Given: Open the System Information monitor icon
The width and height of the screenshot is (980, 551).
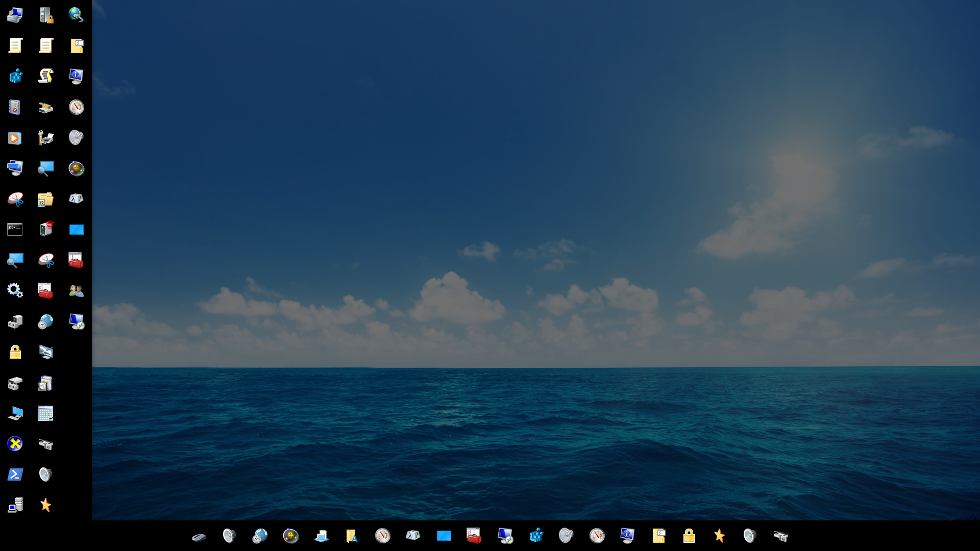Looking at the screenshot, I should tap(77, 77).
